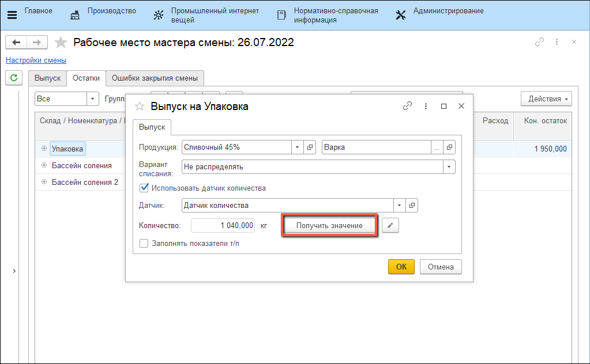Add workplace page to favorites star
Image resolution: width=590 pixels, height=364 pixels.
click(61, 42)
